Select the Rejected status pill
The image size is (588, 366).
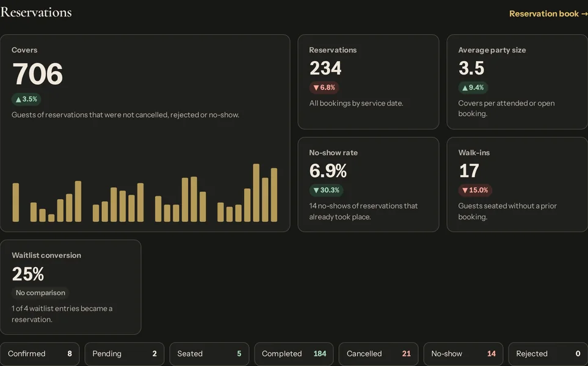point(548,354)
